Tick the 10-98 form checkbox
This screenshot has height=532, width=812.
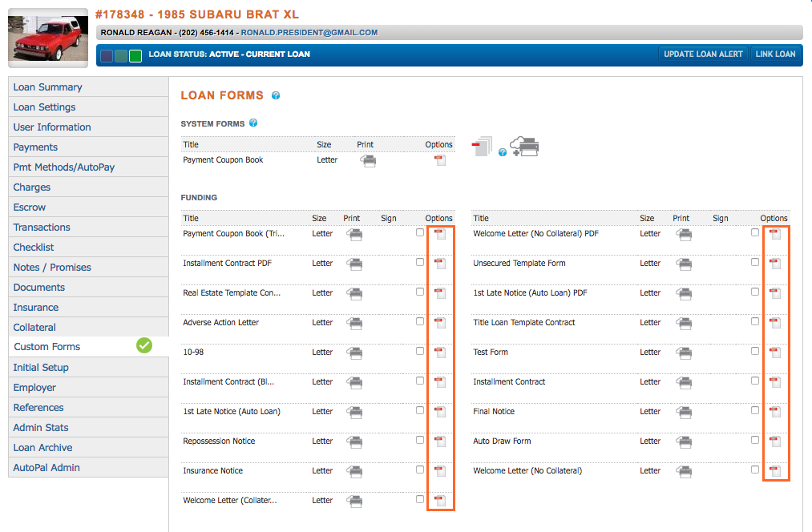click(x=420, y=351)
